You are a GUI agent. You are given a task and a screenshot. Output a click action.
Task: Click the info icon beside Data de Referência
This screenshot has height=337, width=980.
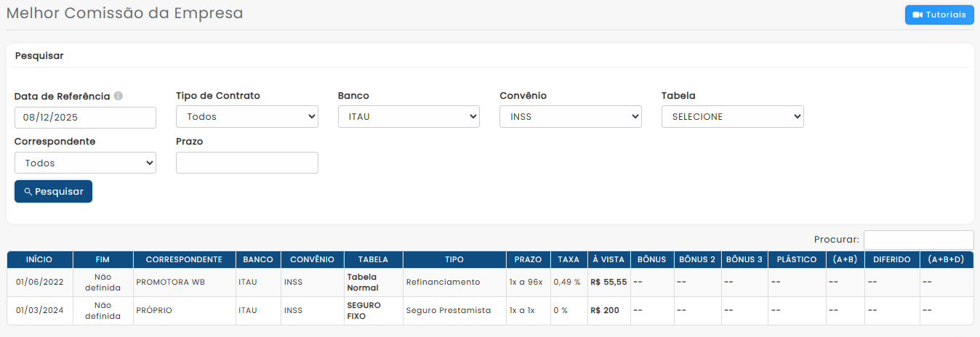click(x=119, y=96)
